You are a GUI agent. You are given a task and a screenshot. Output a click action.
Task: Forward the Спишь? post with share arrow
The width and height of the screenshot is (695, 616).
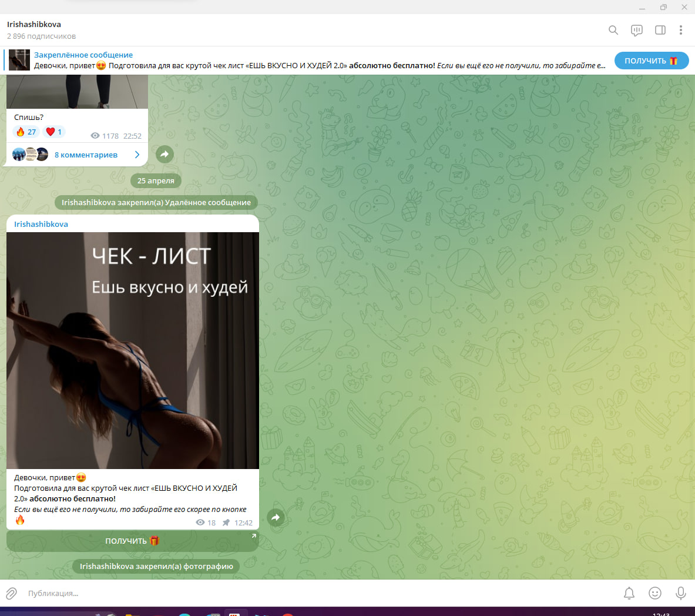164,155
